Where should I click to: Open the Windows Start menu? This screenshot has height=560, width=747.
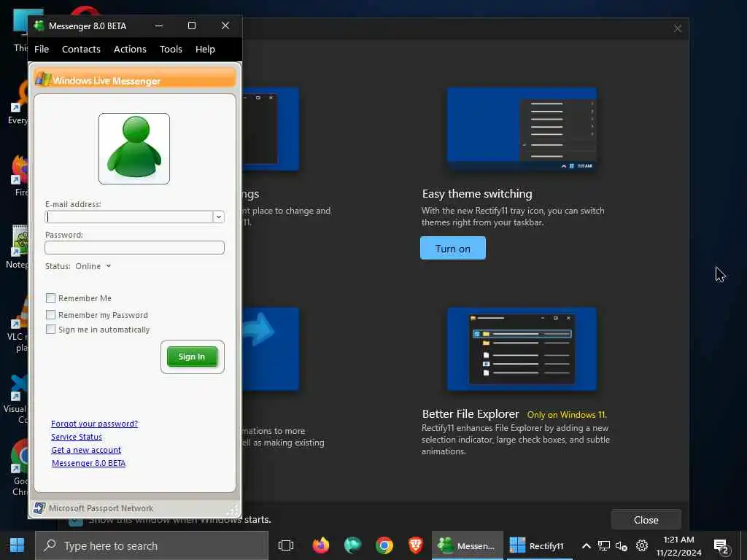pyautogui.click(x=18, y=545)
